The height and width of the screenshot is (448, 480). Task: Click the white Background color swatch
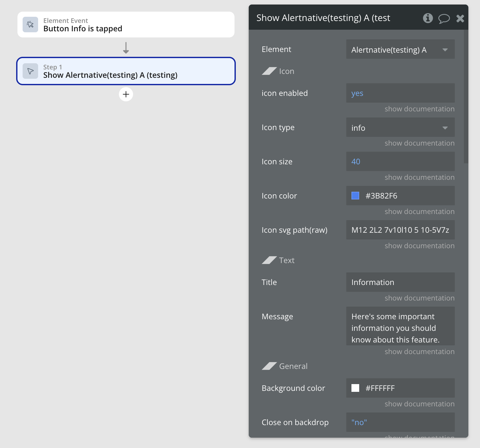pos(355,388)
